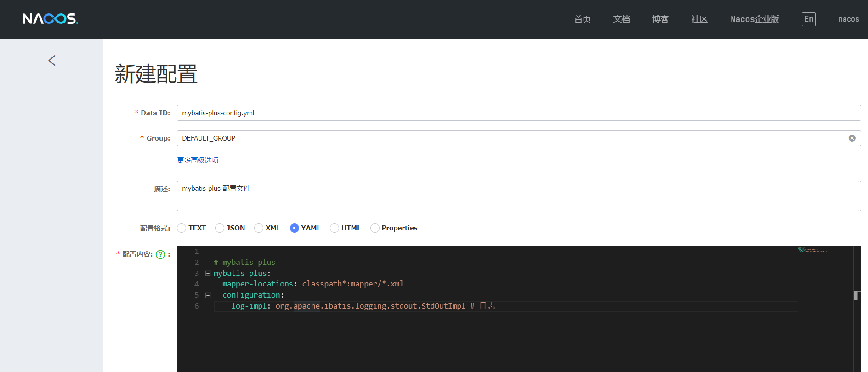
Task: Open the green config content help icon
Action: click(160, 254)
